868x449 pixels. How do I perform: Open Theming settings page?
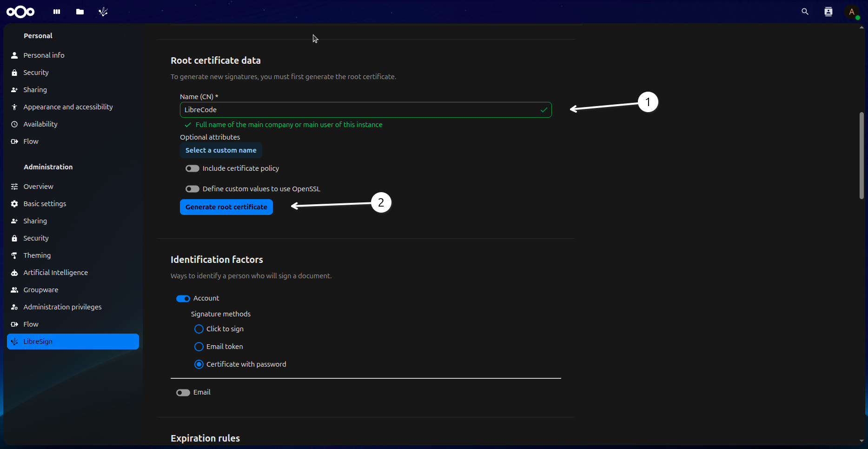pos(73,255)
